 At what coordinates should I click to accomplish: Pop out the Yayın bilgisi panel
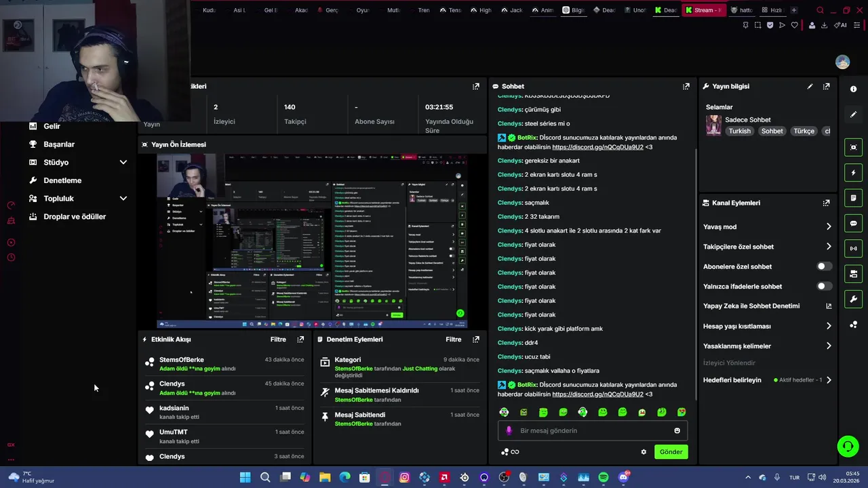(826, 87)
